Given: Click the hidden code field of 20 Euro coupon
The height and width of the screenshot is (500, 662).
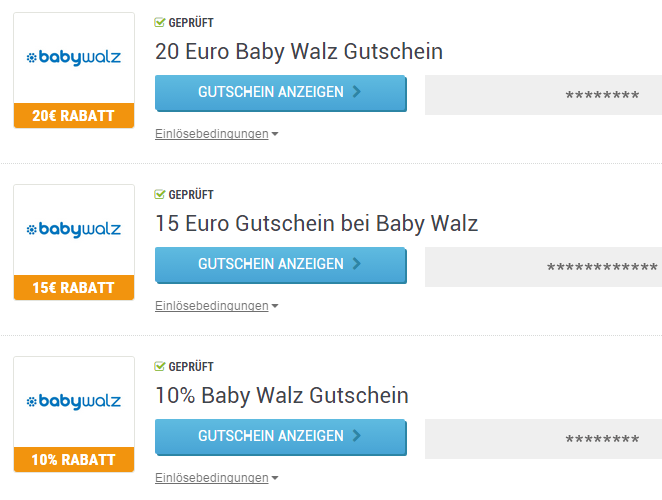Looking at the screenshot, I should (x=543, y=95).
